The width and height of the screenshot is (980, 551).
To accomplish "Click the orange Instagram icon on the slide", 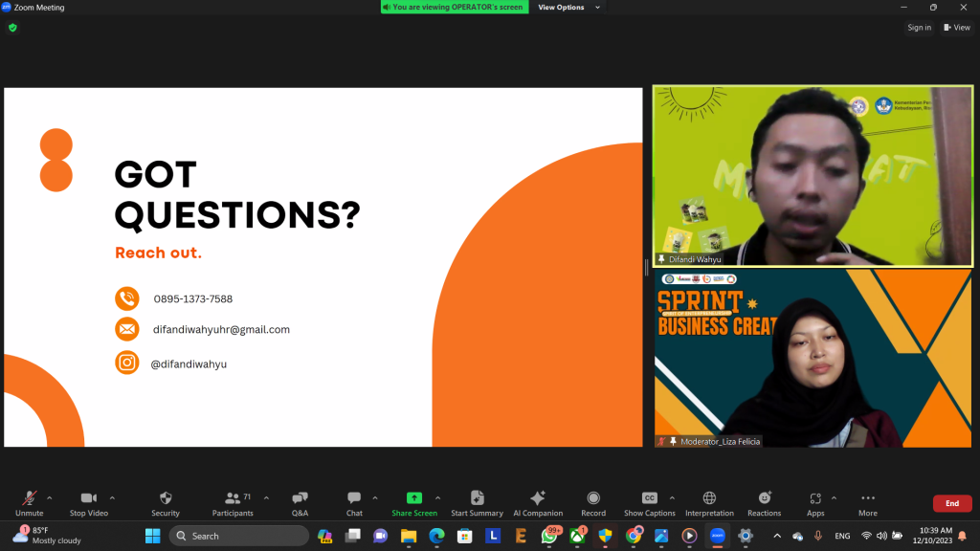I will [x=127, y=363].
